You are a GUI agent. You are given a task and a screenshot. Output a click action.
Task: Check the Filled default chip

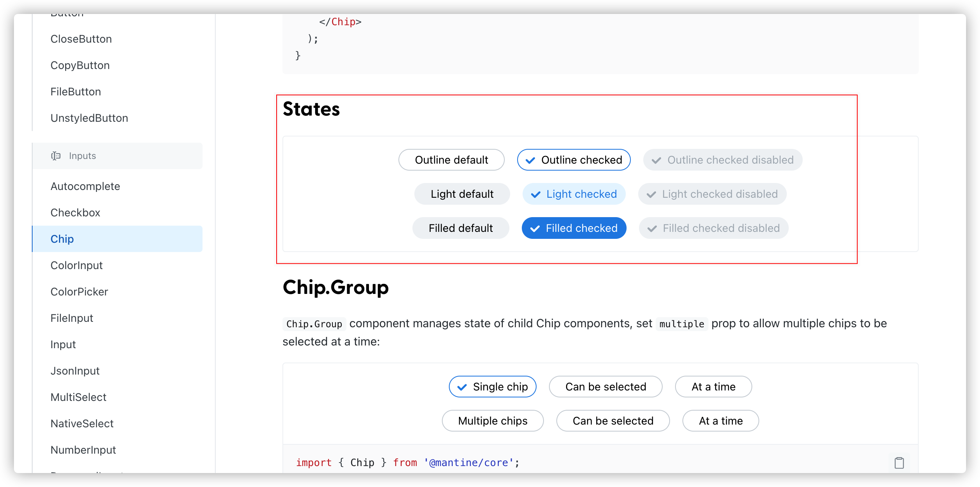coord(461,228)
